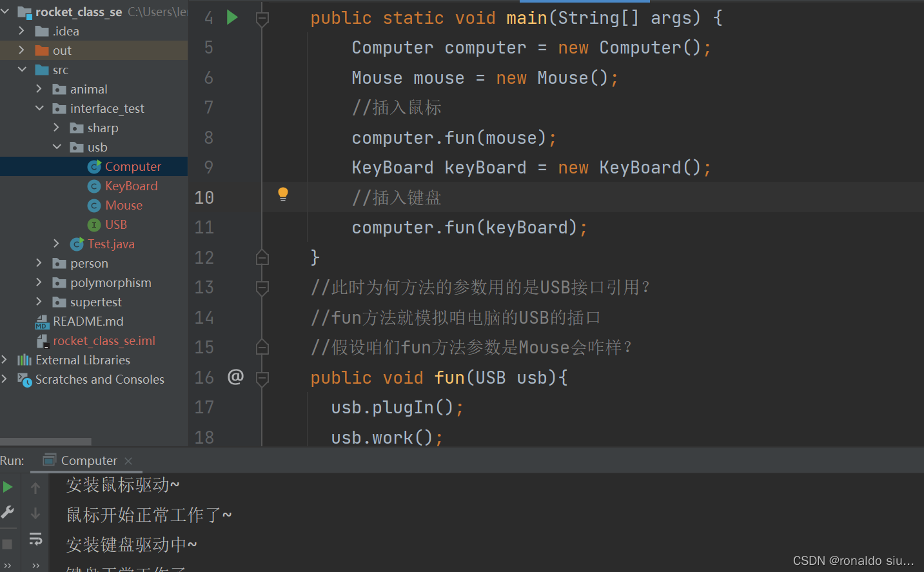The image size is (924, 572).
Task: Click the orange out folder icon
Action: (42, 50)
